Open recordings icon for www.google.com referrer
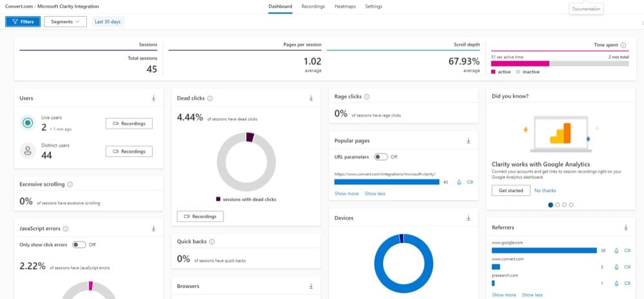The width and height of the screenshot is (644, 299). [627, 251]
